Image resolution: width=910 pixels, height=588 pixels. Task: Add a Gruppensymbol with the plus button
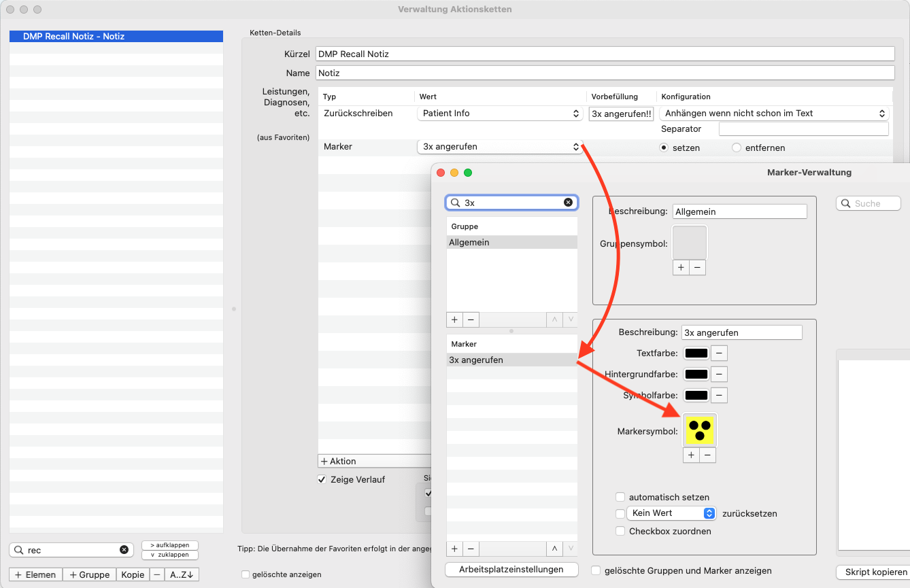[x=681, y=267]
